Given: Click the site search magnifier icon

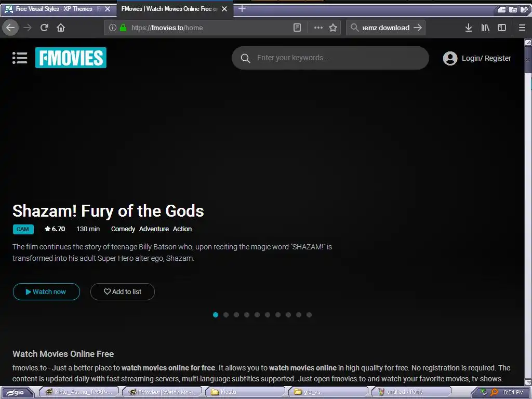Looking at the screenshot, I should point(245,58).
